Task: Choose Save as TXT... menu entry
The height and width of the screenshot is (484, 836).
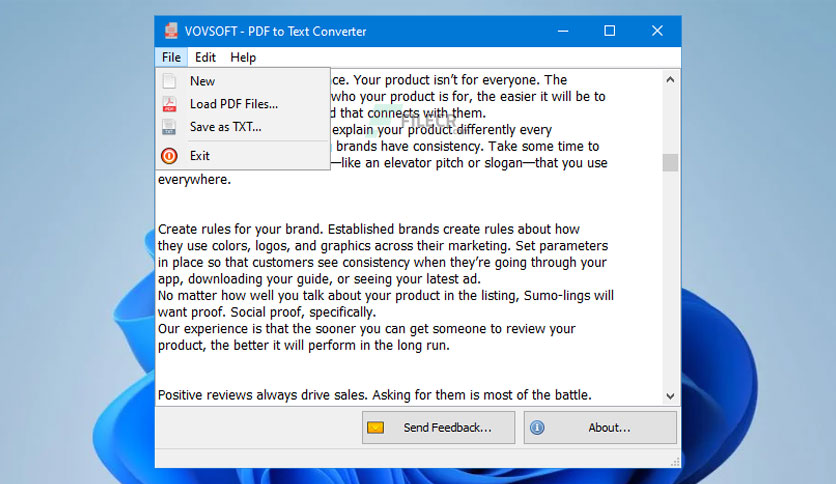Action: coord(243,127)
